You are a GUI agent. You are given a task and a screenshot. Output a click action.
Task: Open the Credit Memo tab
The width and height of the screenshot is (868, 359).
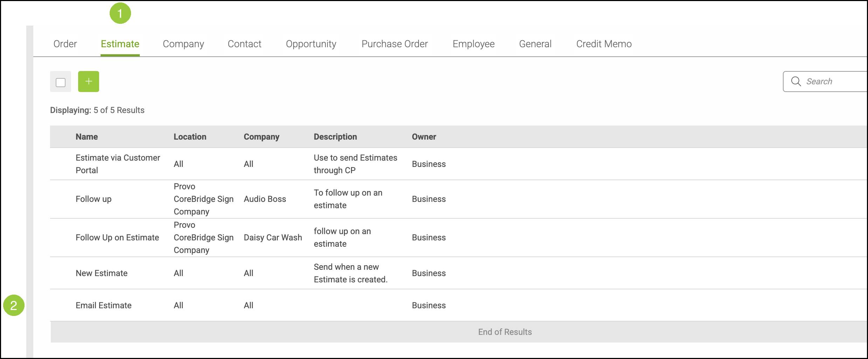604,44
